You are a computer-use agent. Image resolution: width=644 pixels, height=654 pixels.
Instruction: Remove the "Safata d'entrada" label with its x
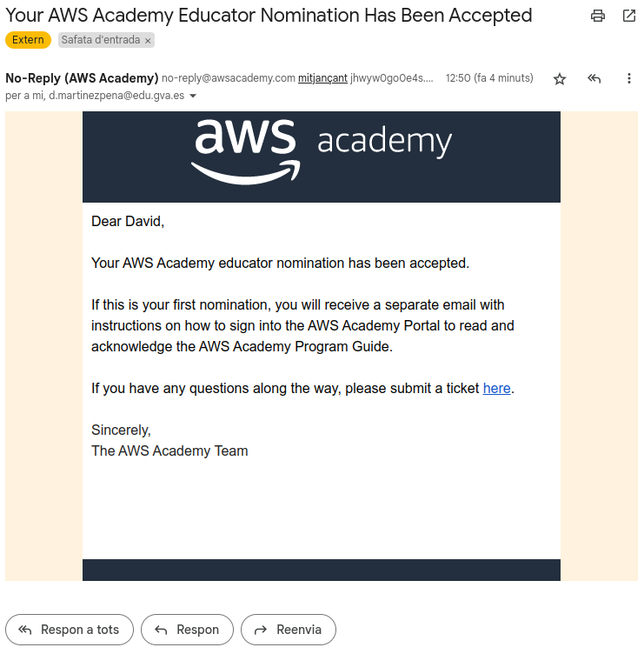click(x=148, y=41)
